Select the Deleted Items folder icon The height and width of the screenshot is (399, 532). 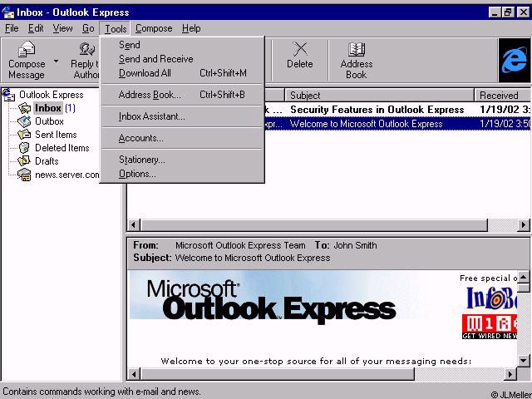tap(24, 148)
